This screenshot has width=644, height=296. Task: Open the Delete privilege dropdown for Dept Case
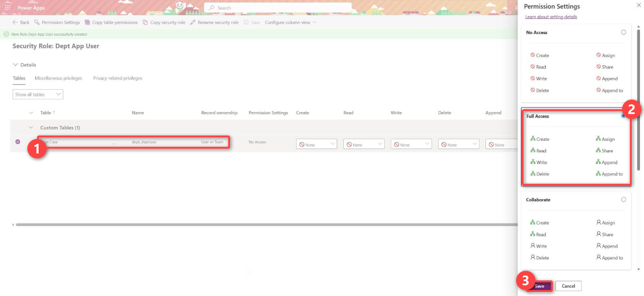coord(458,145)
